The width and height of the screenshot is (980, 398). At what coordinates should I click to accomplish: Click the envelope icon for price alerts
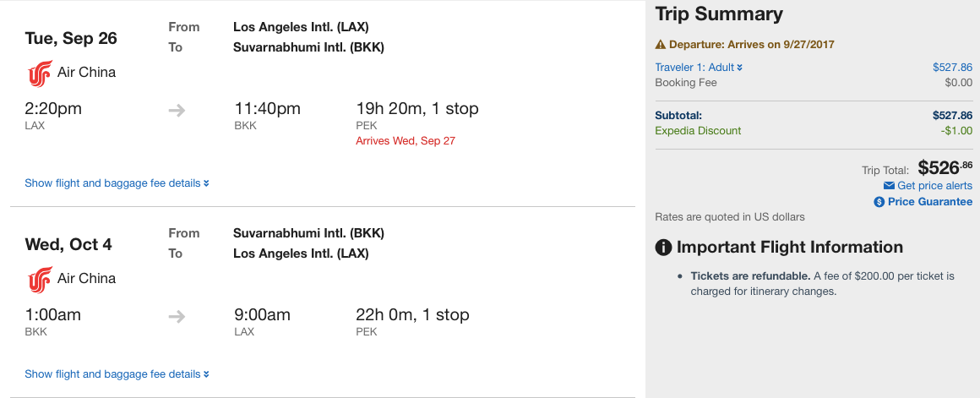(x=889, y=186)
